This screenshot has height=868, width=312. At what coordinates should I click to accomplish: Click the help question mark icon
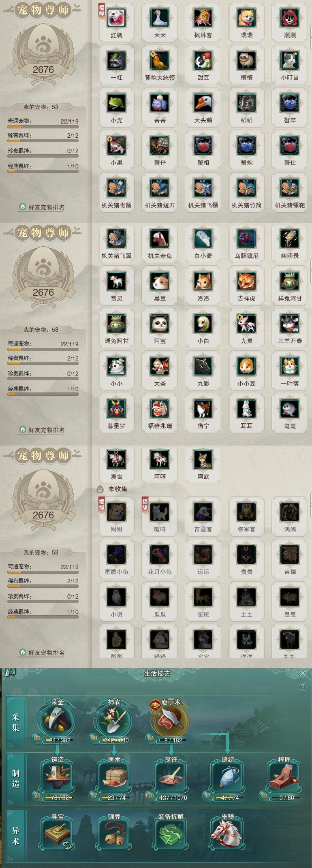coord(302,687)
